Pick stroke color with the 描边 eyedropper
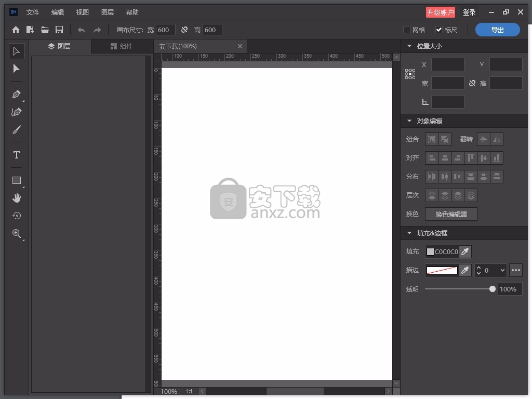This screenshot has height=399, width=532. click(x=465, y=270)
